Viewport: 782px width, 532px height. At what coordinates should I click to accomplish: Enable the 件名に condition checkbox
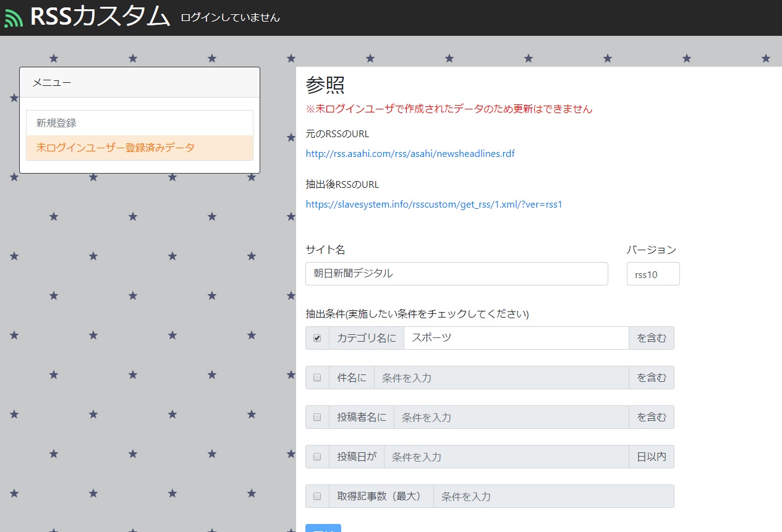(x=317, y=378)
